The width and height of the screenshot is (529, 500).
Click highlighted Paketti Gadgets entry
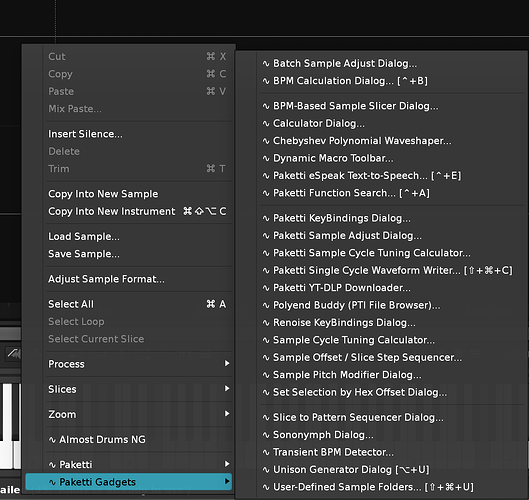click(x=129, y=482)
